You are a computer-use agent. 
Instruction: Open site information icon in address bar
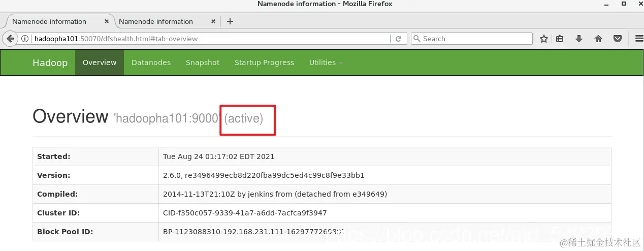pyautogui.click(x=25, y=39)
